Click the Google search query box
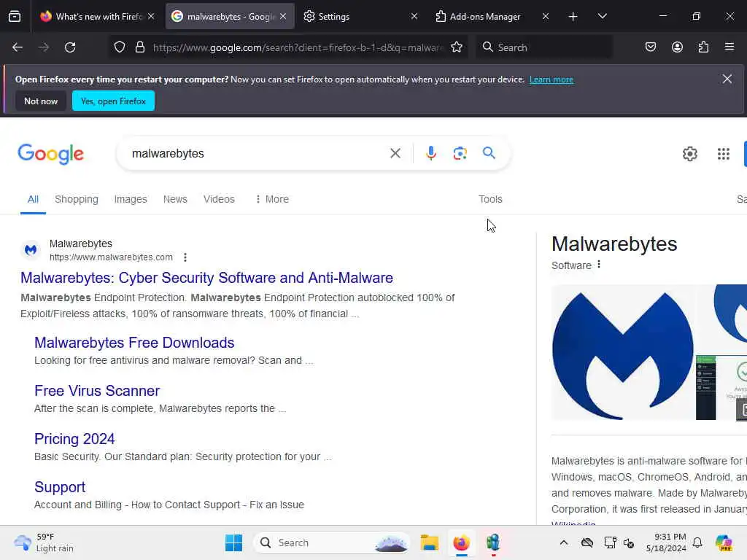Viewport: 747px width, 560px height. [x=258, y=153]
